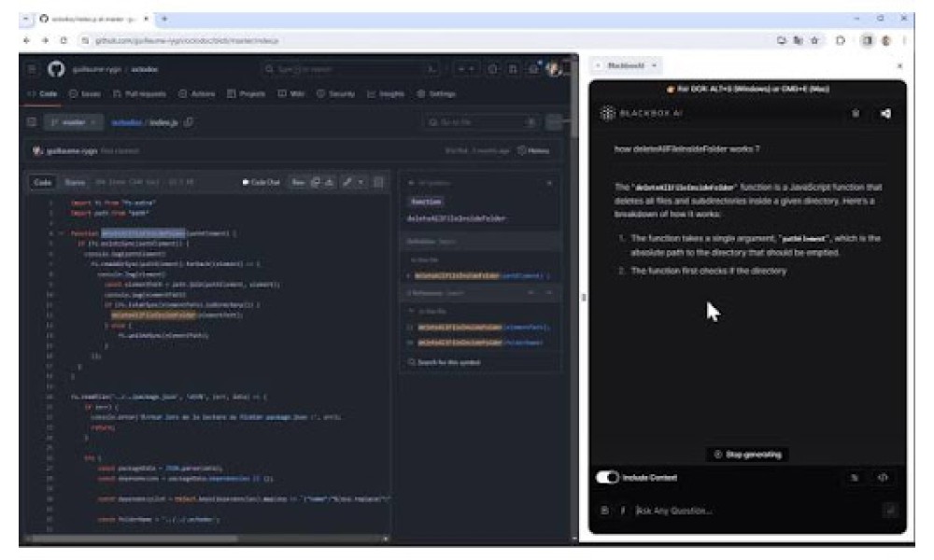Open the Blackbox side panel selector dropdown

tap(627, 65)
